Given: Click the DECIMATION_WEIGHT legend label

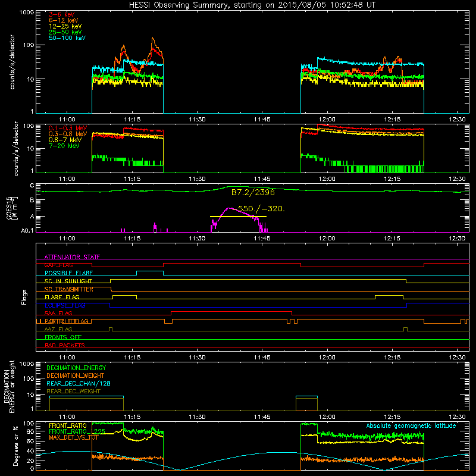Looking at the screenshot, I should [76, 375].
